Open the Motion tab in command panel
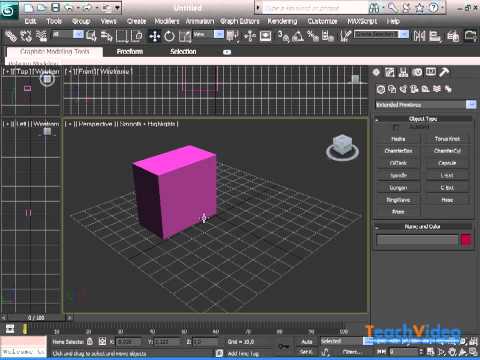Screen dimensions: 480x360 417,72
